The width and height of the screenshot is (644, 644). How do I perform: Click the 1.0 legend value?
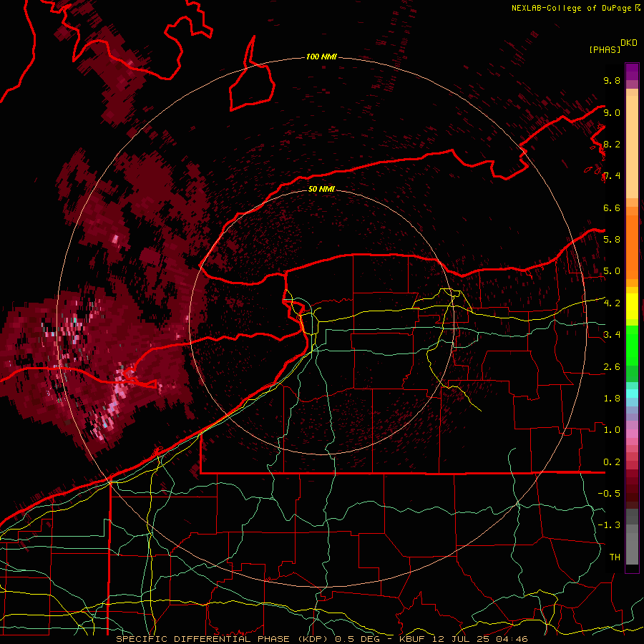pos(612,430)
